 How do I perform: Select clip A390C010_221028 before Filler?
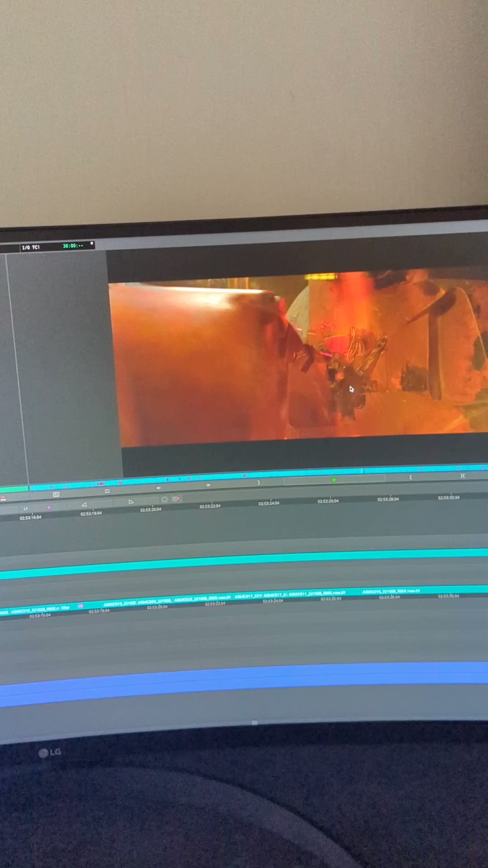point(34,610)
